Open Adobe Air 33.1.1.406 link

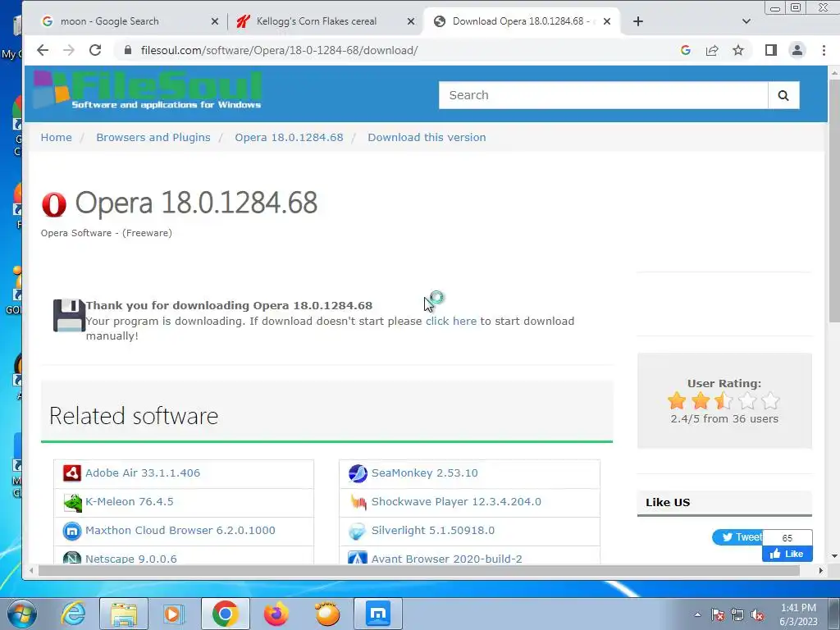tap(143, 473)
